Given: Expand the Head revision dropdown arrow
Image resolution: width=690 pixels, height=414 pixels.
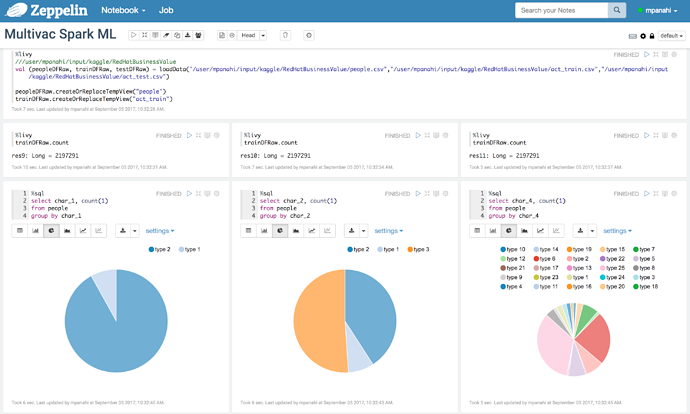Looking at the screenshot, I should point(263,35).
